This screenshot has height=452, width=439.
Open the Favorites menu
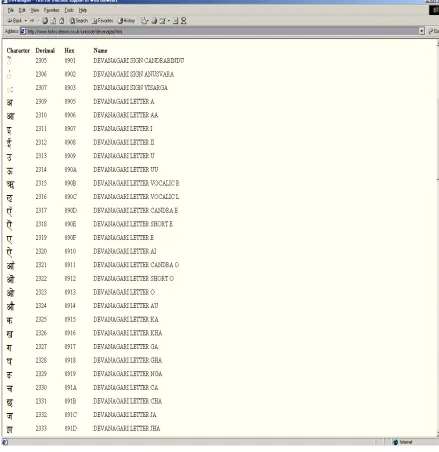(52, 10)
